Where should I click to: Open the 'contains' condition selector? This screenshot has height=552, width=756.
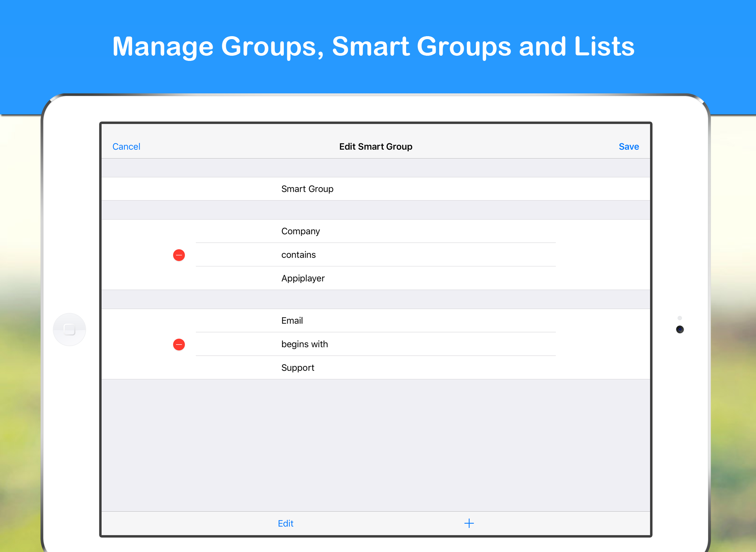(x=298, y=255)
